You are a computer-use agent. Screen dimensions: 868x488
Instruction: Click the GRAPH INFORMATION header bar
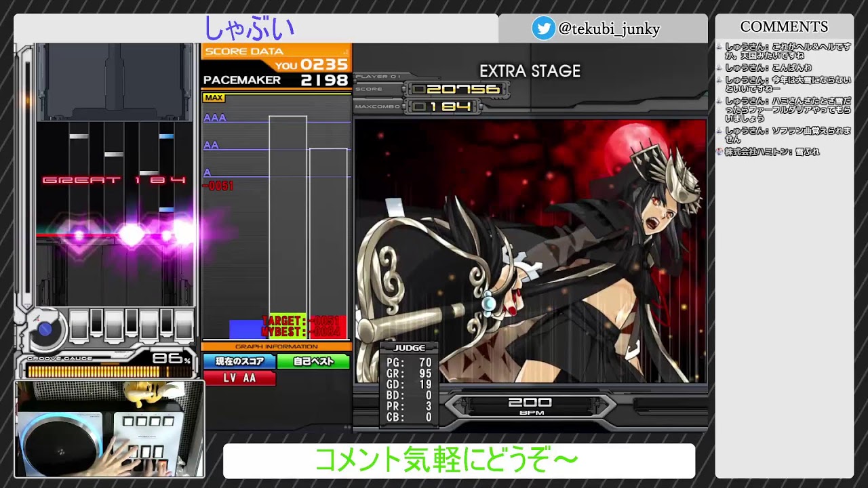(276, 347)
